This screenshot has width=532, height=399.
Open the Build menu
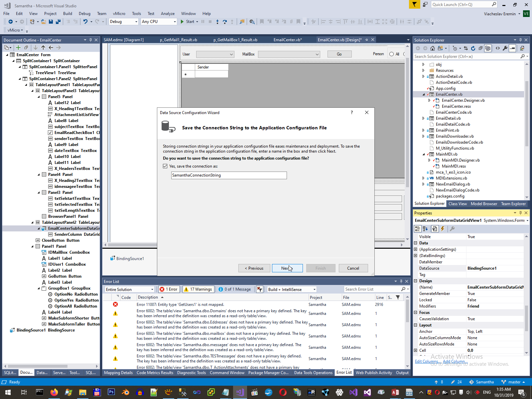[67, 14]
